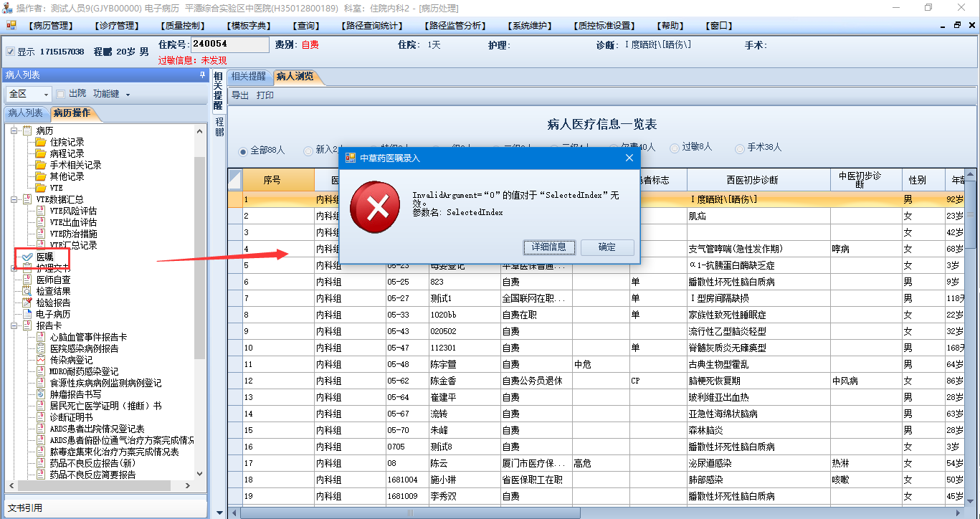Click the 传染病登记 chart icon
The image size is (980, 519).
pyautogui.click(x=41, y=360)
